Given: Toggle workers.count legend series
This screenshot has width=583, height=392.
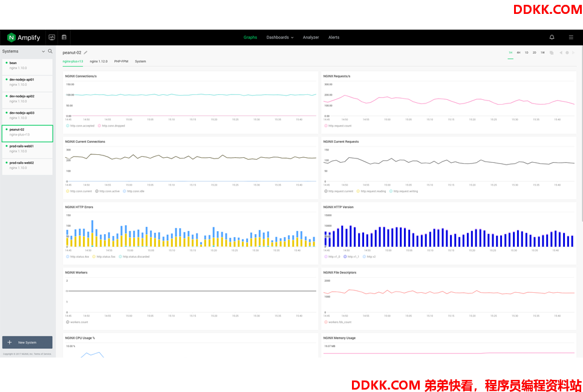Looking at the screenshot, I should tap(77, 322).
